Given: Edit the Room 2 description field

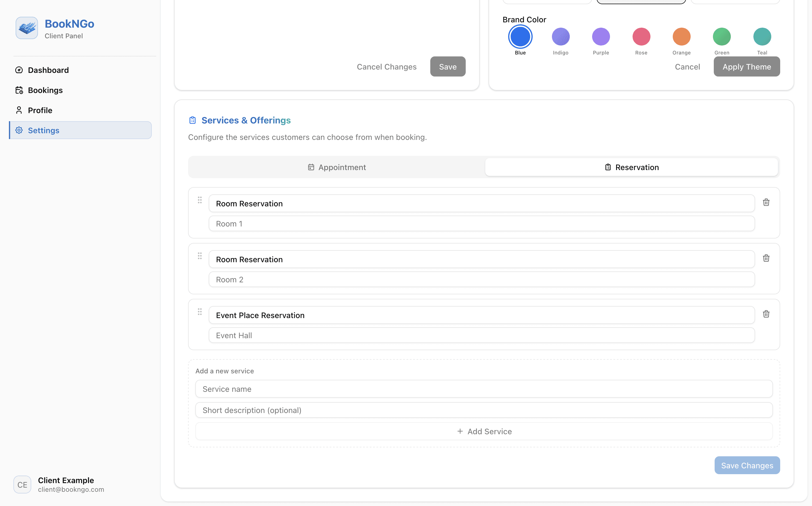Looking at the screenshot, I should tap(482, 280).
